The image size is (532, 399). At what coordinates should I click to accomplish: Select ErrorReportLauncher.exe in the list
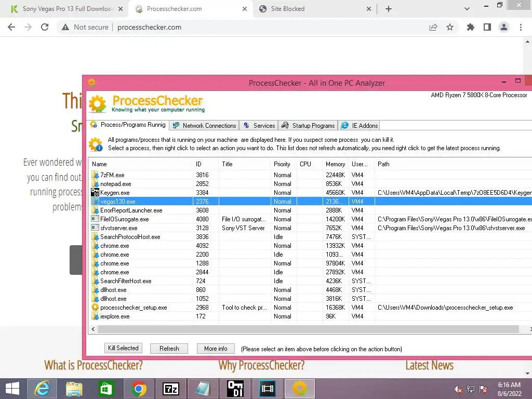pos(131,210)
